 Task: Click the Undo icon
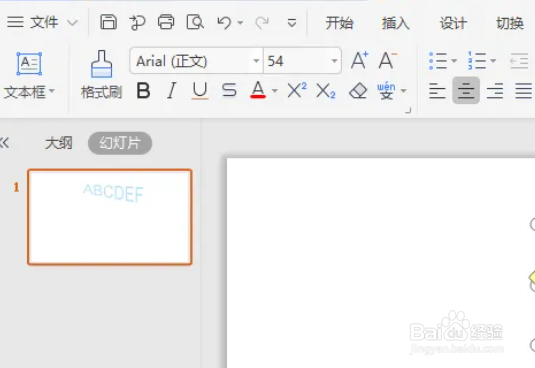224,23
